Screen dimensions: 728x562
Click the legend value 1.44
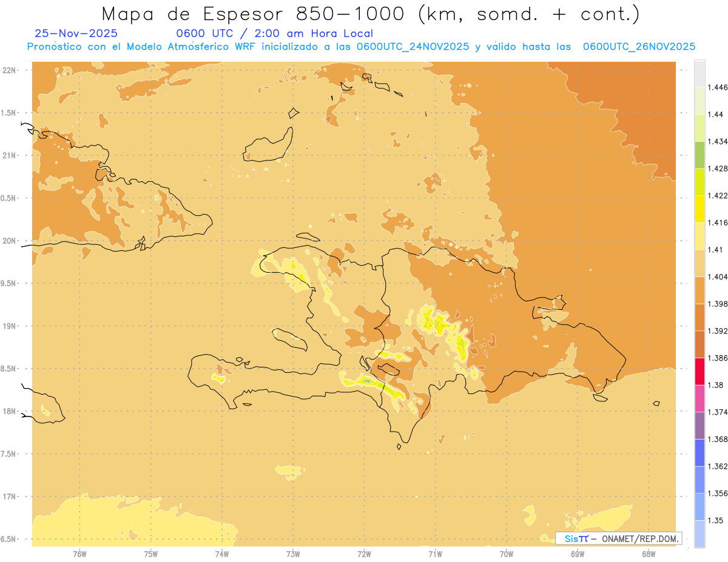point(715,114)
